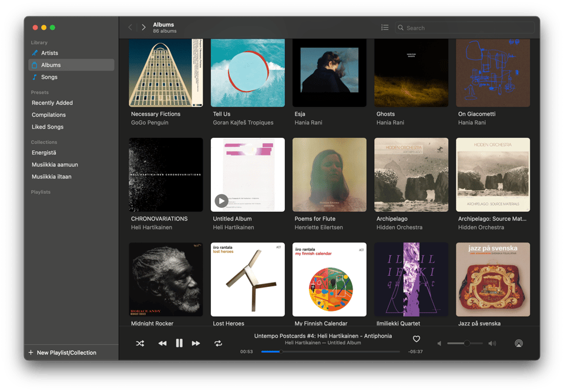Toggle shuffle playback

140,343
